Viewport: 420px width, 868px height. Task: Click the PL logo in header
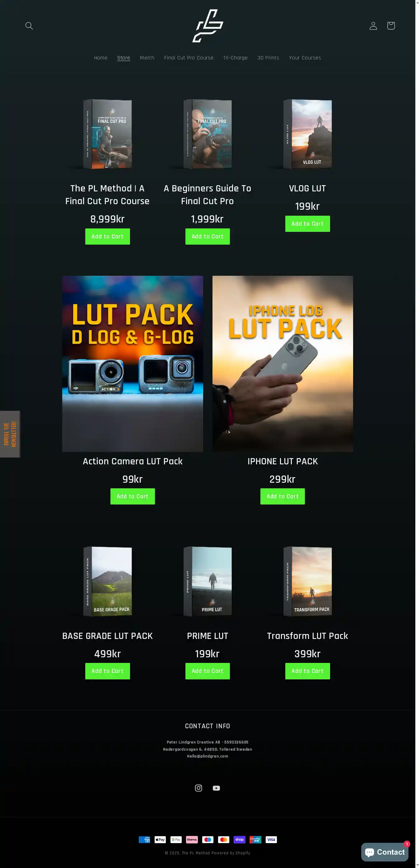click(x=208, y=26)
